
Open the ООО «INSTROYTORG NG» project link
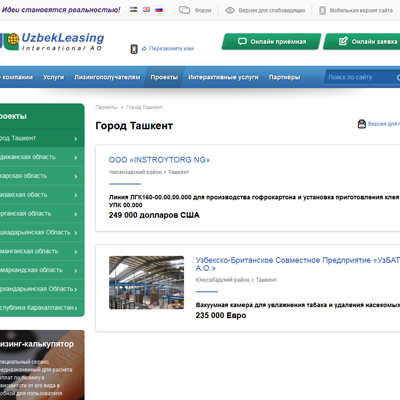tap(159, 160)
